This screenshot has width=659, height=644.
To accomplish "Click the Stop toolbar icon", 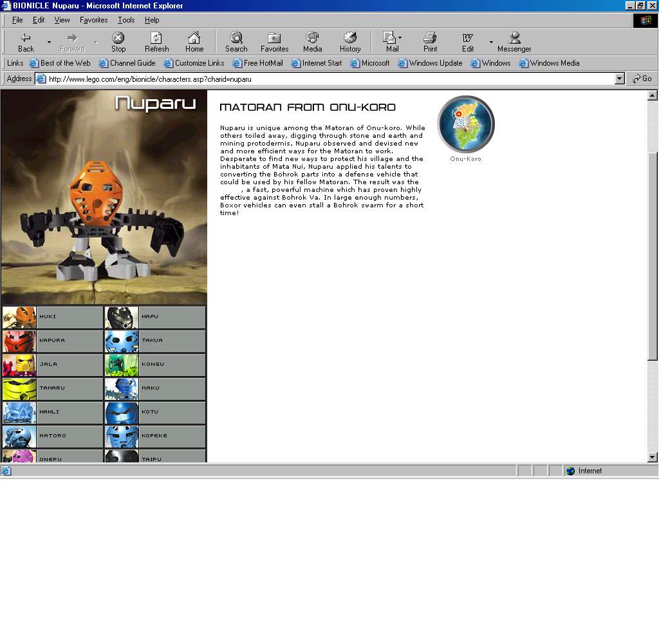I will [x=118, y=42].
